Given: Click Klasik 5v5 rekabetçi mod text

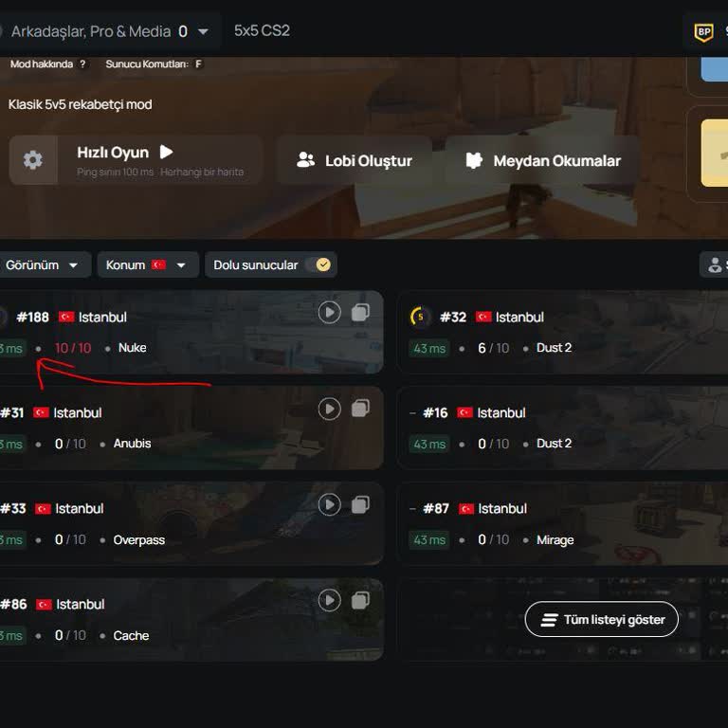Looking at the screenshot, I should tap(80, 104).
